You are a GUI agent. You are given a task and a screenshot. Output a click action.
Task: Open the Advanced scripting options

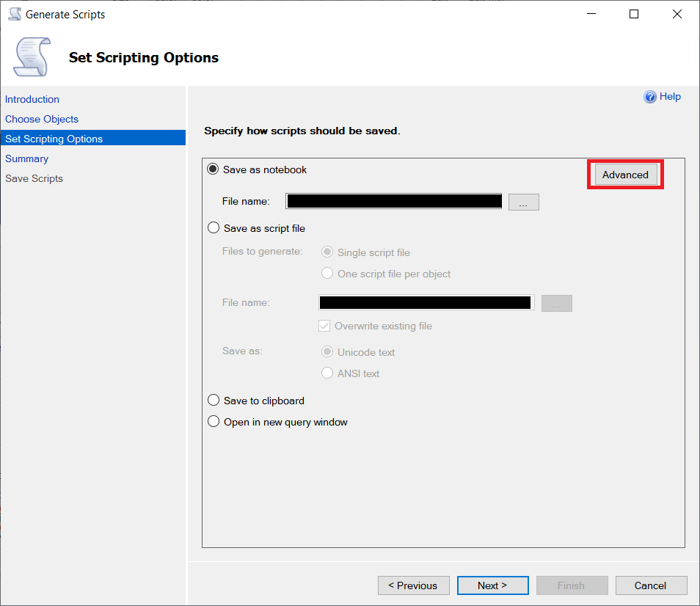pyautogui.click(x=624, y=175)
